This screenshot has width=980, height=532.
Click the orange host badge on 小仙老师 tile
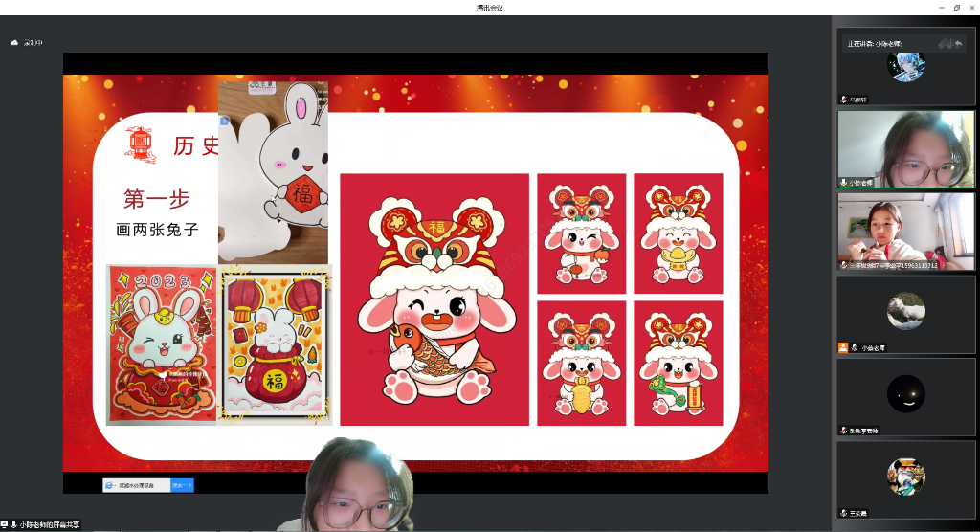click(x=843, y=347)
